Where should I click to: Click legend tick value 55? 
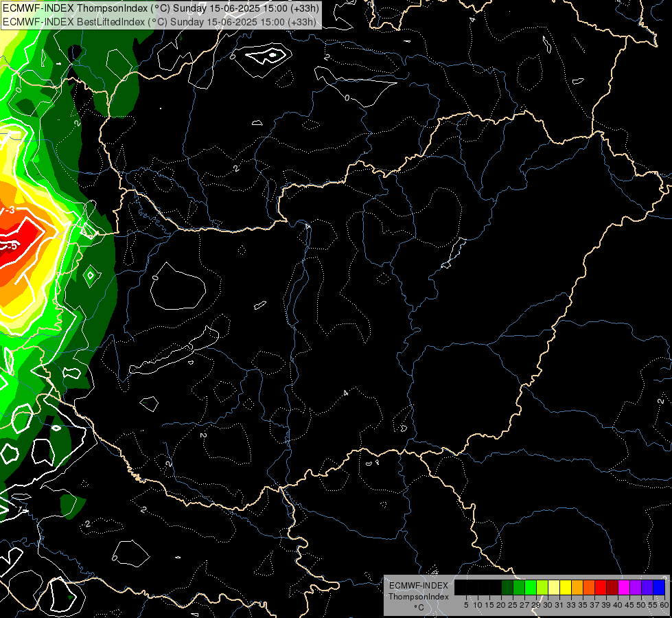tap(653, 605)
